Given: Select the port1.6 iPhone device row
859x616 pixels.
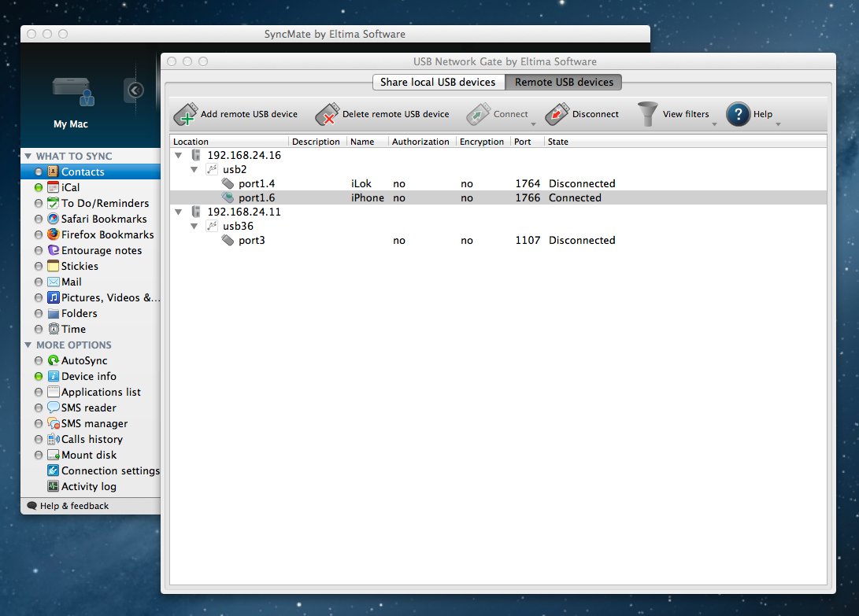Looking at the screenshot, I should (x=498, y=198).
